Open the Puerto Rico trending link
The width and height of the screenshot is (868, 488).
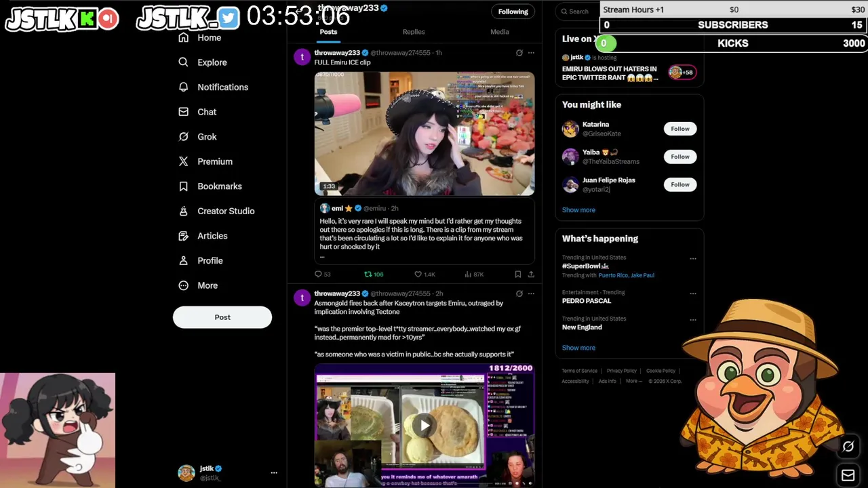pyautogui.click(x=613, y=276)
